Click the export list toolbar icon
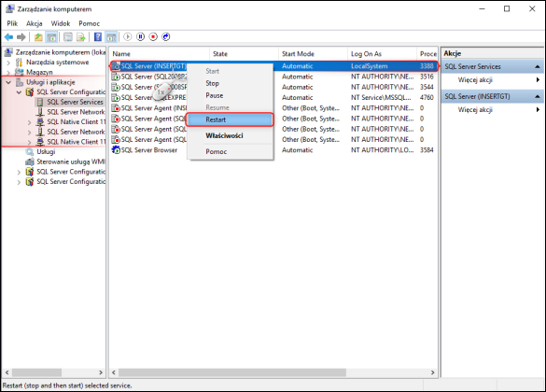Image resolution: width=546 pixels, height=392 pixels. click(x=81, y=37)
